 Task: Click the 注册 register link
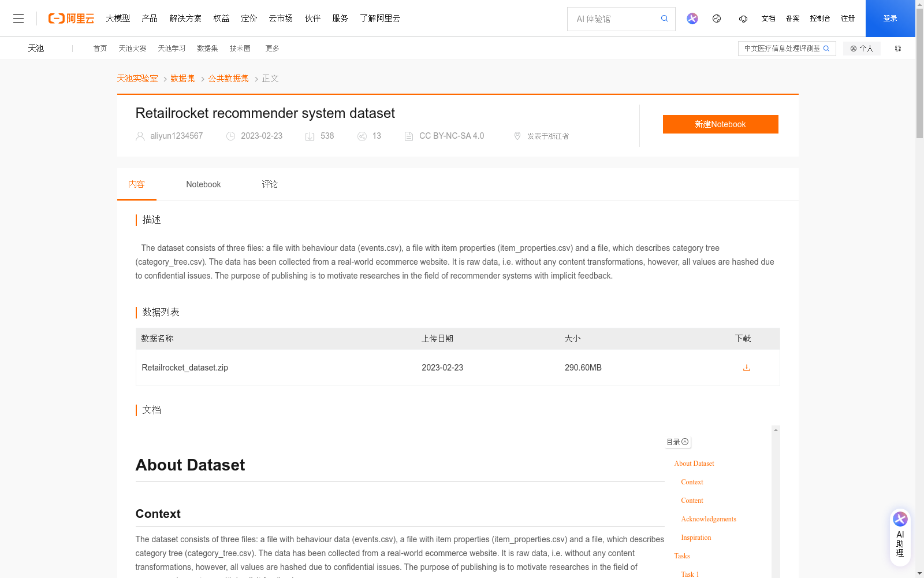coord(848,18)
